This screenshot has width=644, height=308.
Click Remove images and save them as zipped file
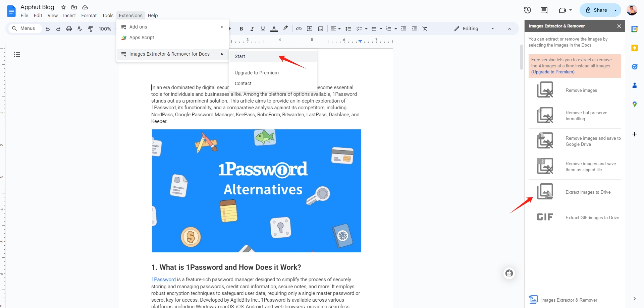point(575,167)
